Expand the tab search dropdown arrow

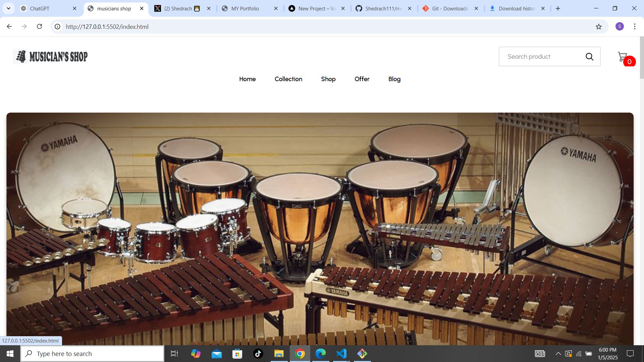click(x=8, y=8)
